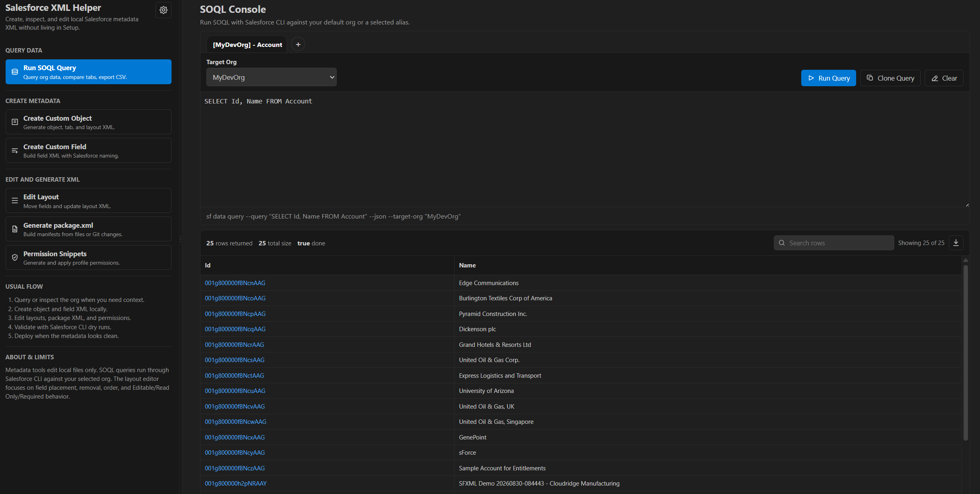This screenshot has height=494, width=980.
Task: Click the generated sf data query command text
Action: [333, 217]
